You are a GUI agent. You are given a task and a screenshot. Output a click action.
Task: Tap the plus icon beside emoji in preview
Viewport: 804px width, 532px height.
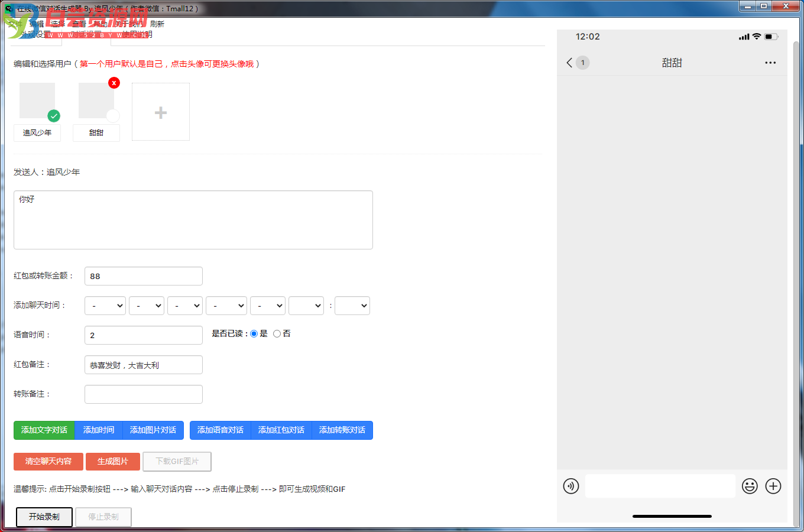(x=773, y=486)
